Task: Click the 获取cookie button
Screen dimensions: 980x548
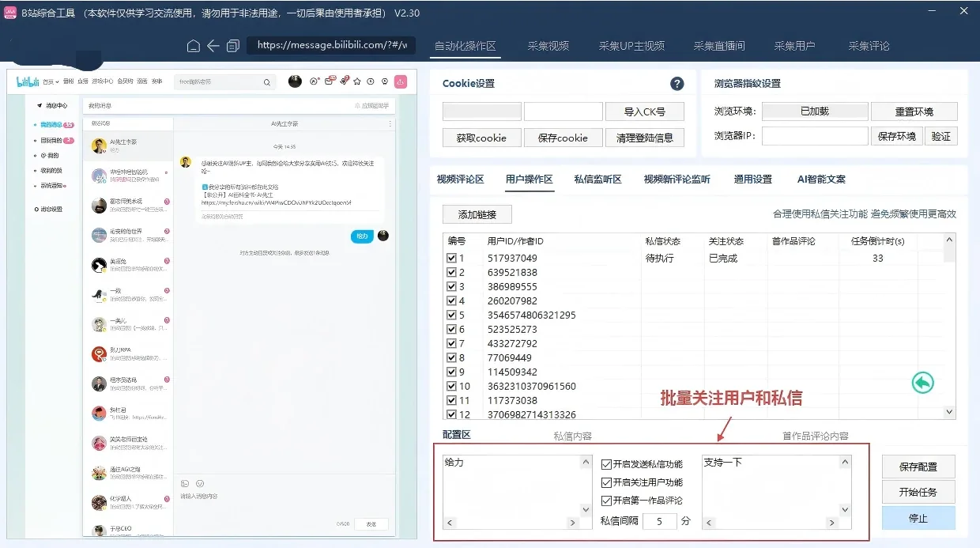Action: click(481, 138)
